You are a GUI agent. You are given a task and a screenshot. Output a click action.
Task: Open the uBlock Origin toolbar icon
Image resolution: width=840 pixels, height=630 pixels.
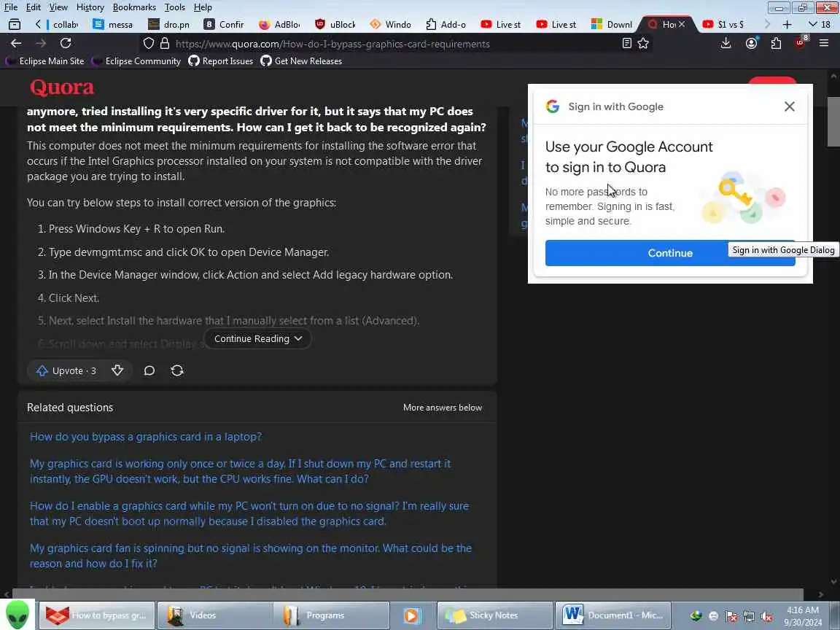coord(801,43)
